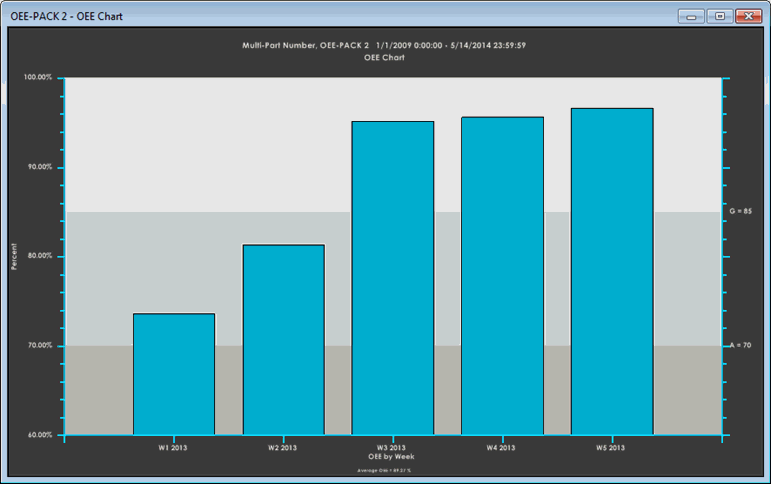The image size is (771, 484).
Task: Select the W2 2013 bar
Action: (x=283, y=340)
